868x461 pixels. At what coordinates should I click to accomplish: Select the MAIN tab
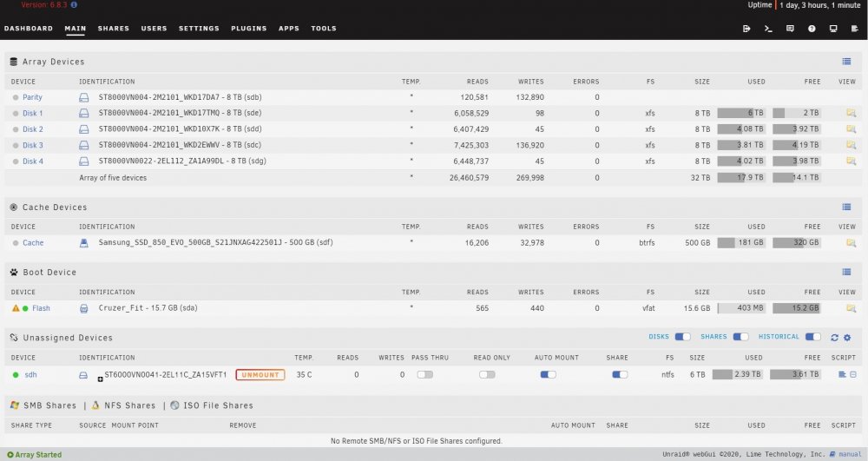point(76,29)
